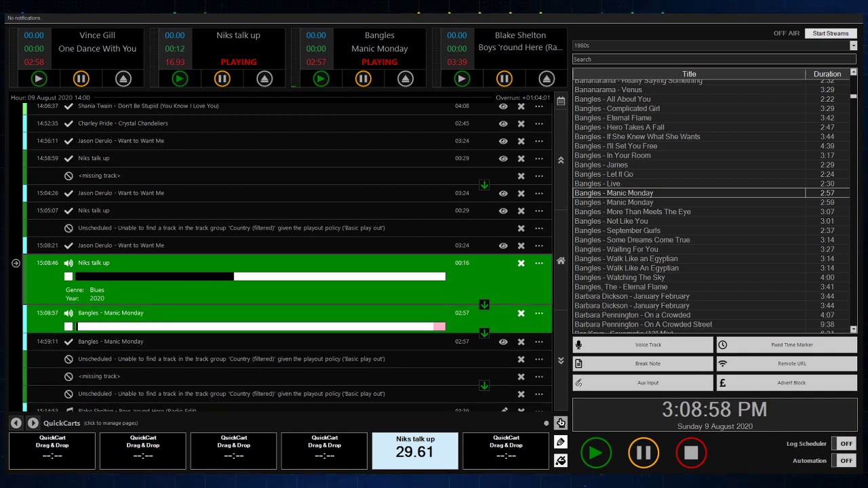Click the QuickCart edit pencil icon
This screenshot has width=868, height=488.
tap(561, 442)
